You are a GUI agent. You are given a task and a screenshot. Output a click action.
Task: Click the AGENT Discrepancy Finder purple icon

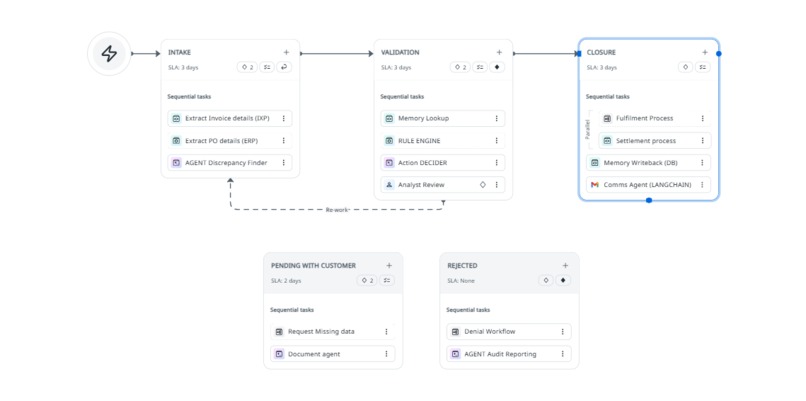[176, 163]
